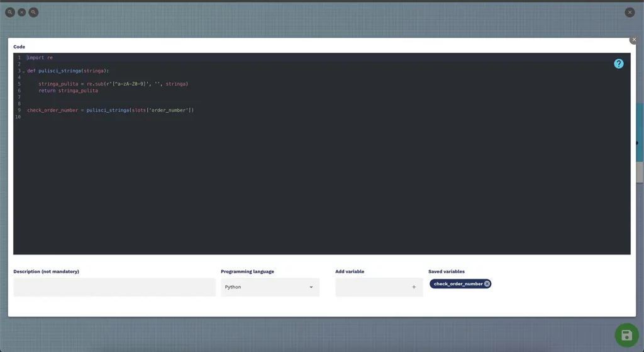Screen dimensions: 644x352
Task: Click the check_order_number assignment line
Action: pyautogui.click(x=111, y=110)
